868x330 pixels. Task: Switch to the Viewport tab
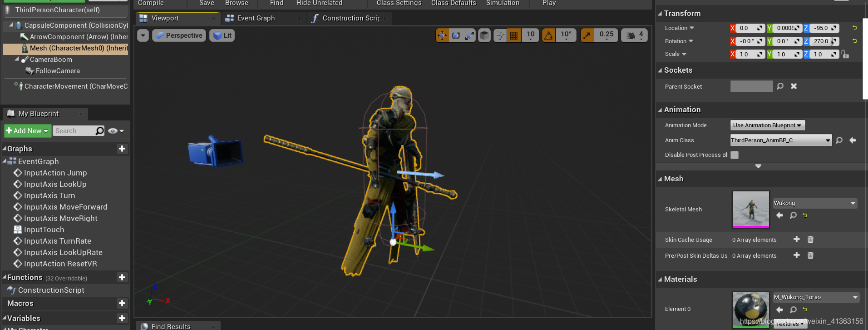pos(177,18)
